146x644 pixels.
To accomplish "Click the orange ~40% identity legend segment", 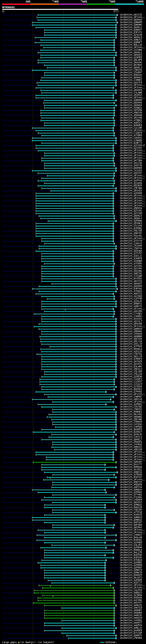I will (45, 4).
